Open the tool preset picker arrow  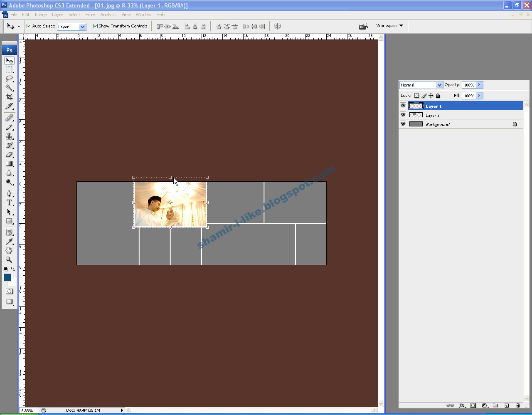pos(19,27)
